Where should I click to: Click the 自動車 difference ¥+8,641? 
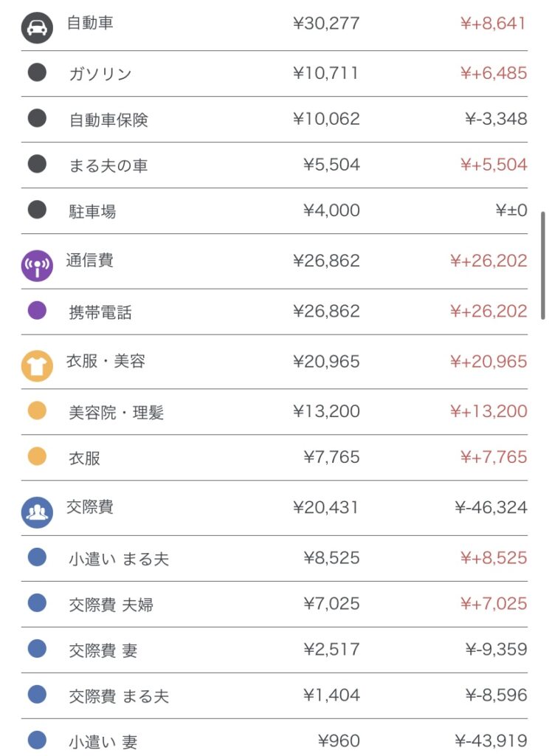pos(493,23)
